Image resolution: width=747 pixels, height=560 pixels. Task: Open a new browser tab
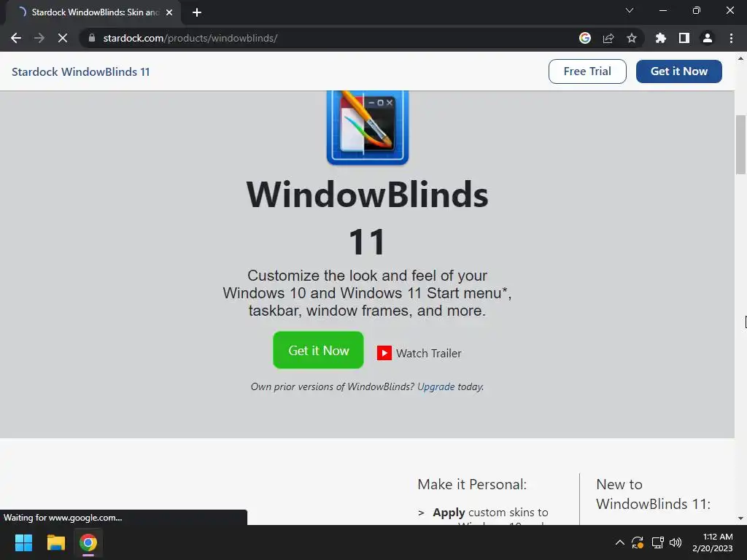(197, 12)
